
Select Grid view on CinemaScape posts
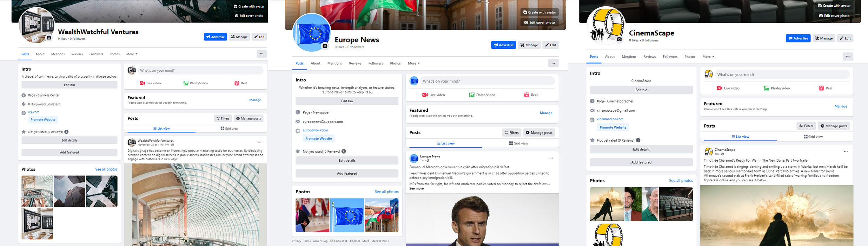[813, 137]
